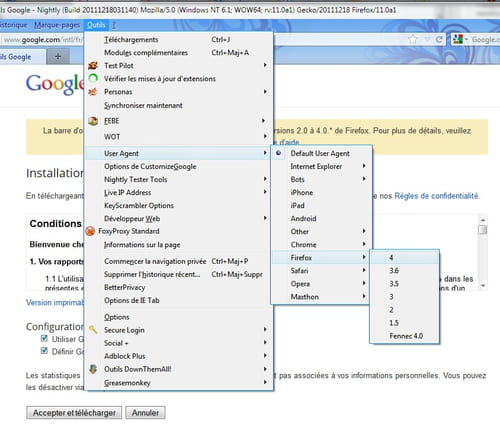Image resolution: width=500 pixels, height=425 pixels.
Task: Select the Default User Agent radio option
Action: click(278, 153)
